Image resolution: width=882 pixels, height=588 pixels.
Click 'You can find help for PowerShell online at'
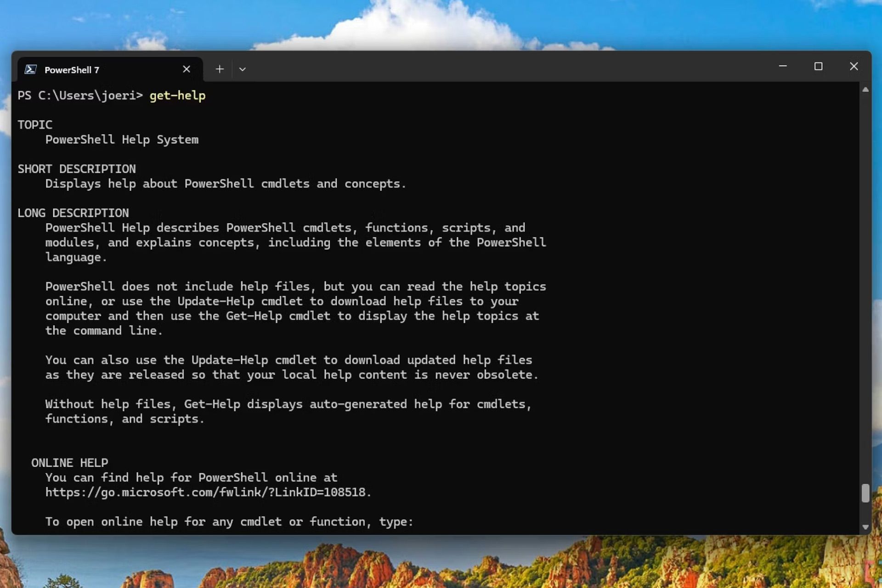[x=191, y=478]
